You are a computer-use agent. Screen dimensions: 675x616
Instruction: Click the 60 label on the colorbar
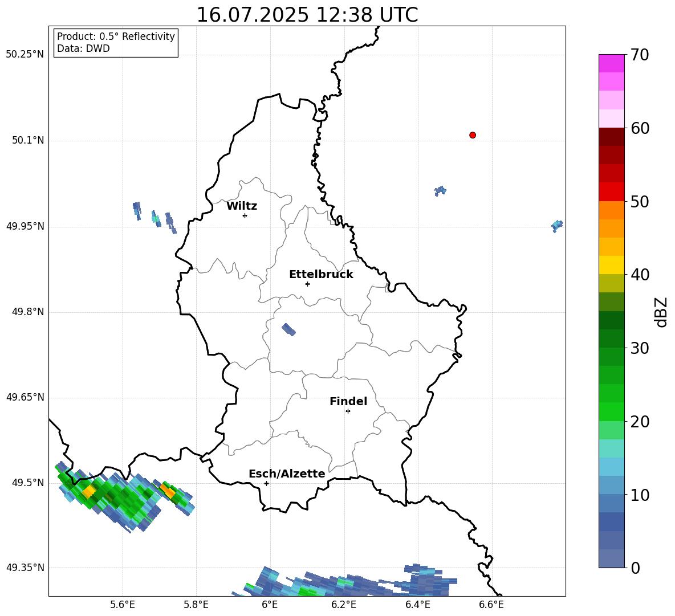coord(640,128)
